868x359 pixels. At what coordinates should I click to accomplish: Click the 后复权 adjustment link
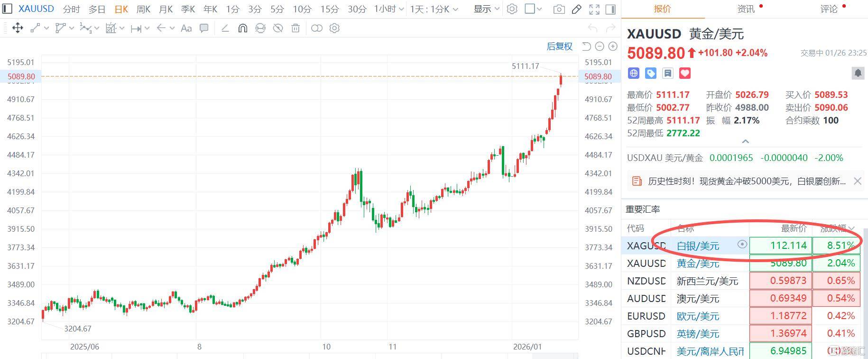coord(559,46)
